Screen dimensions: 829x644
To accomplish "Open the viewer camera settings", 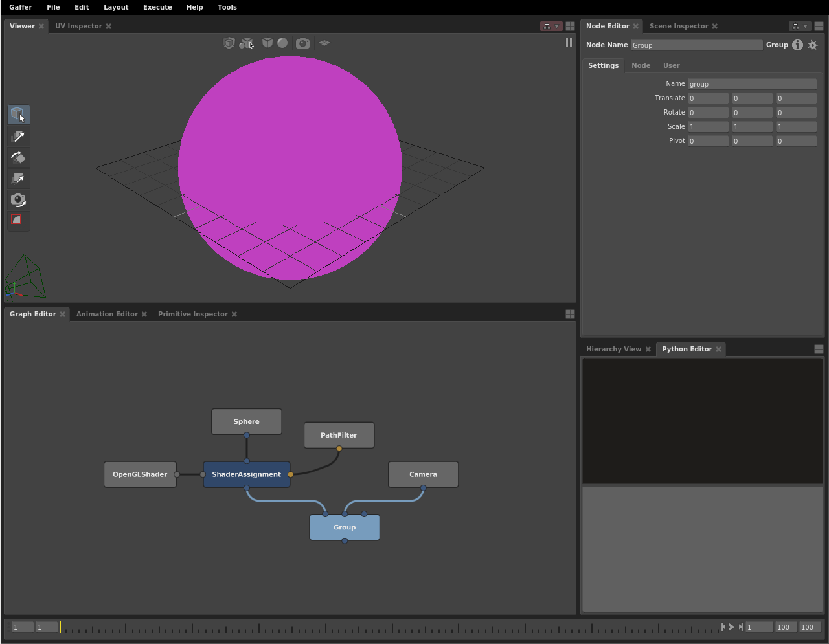I will pyautogui.click(x=302, y=43).
